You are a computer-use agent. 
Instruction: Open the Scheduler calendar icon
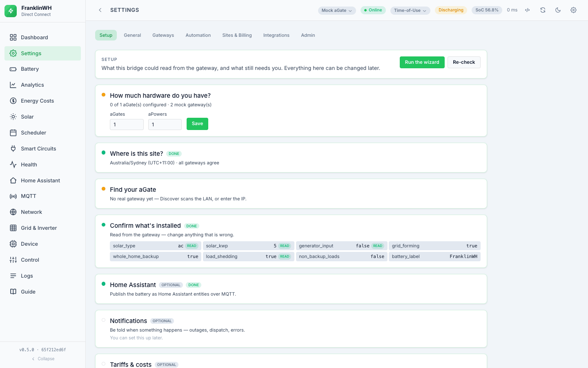pos(13,133)
